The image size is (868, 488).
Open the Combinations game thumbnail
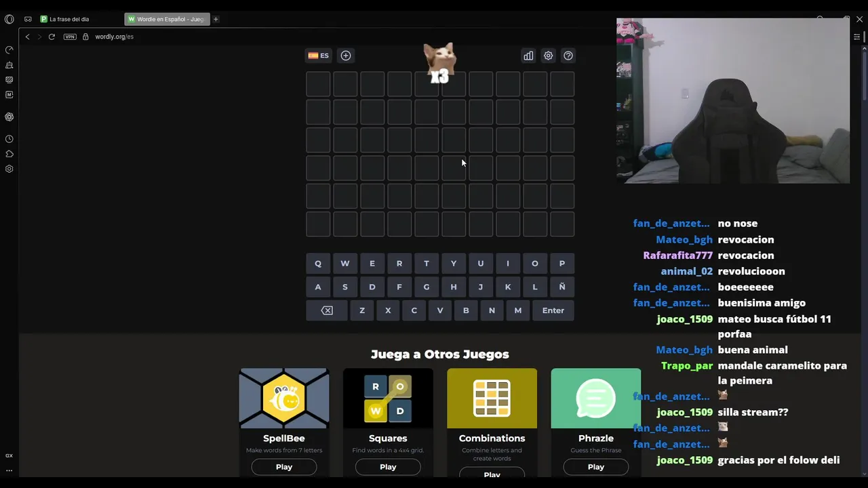(492, 399)
